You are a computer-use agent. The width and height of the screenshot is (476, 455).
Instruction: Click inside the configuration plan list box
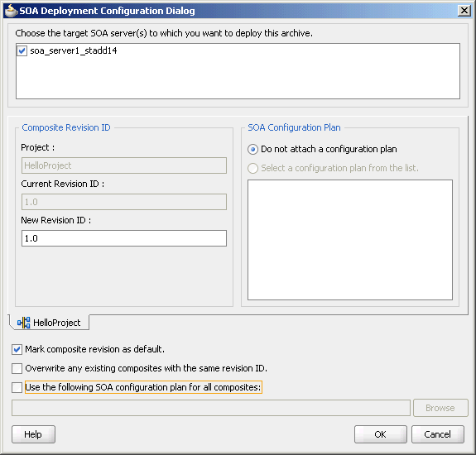pyautogui.click(x=350, y=240)
